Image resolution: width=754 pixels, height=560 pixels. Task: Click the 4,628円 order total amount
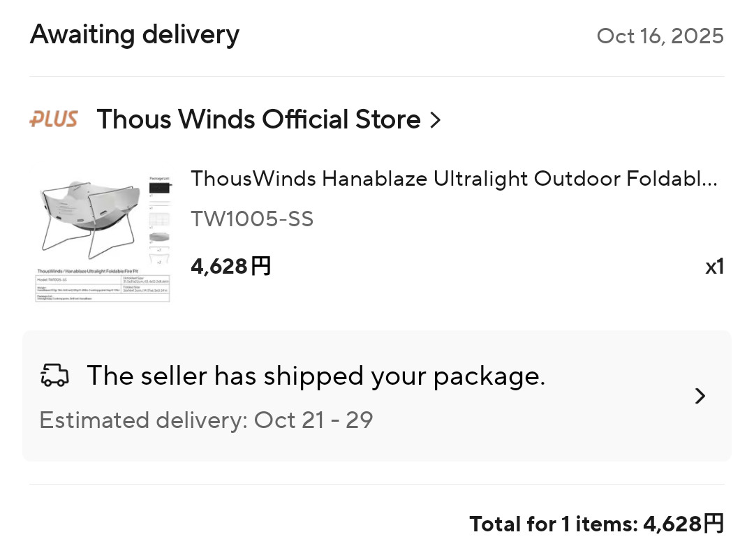[x=683, y=524]
